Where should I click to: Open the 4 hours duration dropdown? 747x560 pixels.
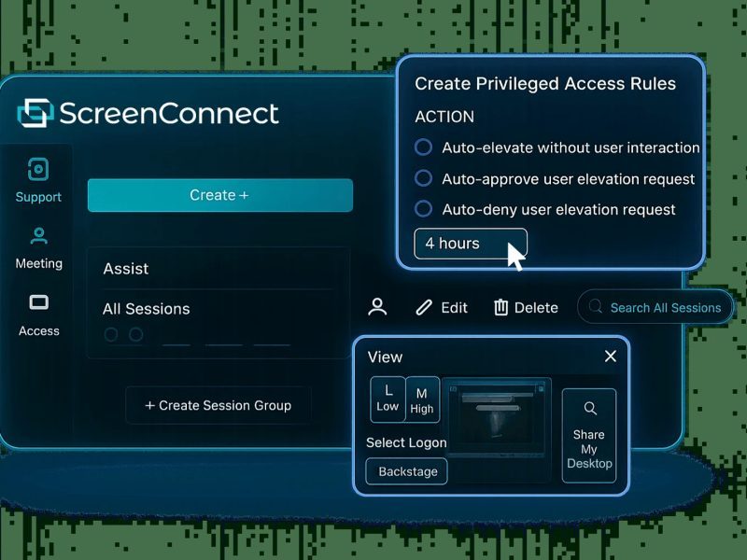[x=471, y=244]
